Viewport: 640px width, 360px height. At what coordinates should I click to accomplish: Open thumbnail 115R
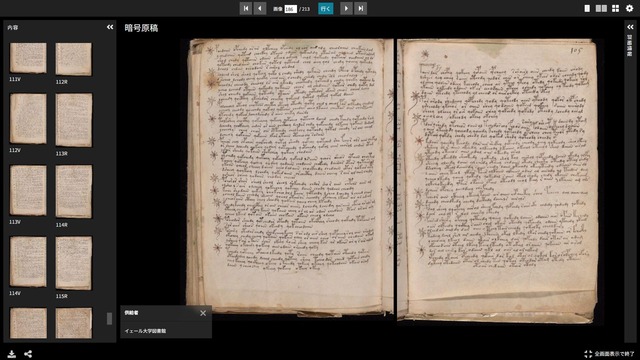tap(73, 263)
